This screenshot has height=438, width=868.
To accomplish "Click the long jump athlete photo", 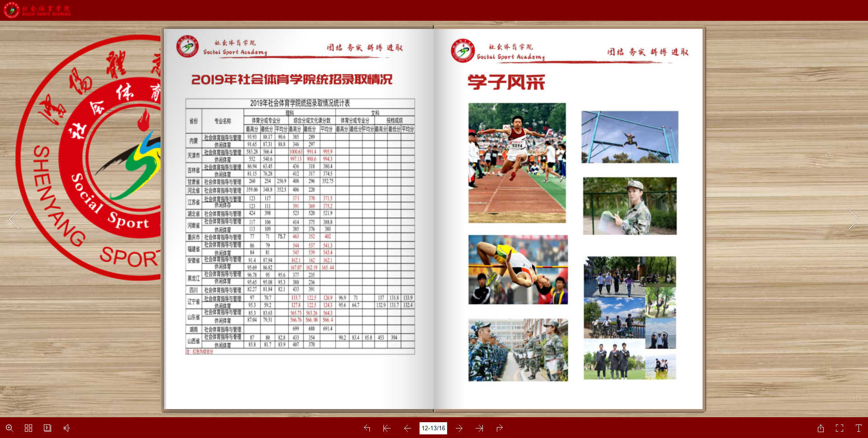I will [x=517, y=163].
